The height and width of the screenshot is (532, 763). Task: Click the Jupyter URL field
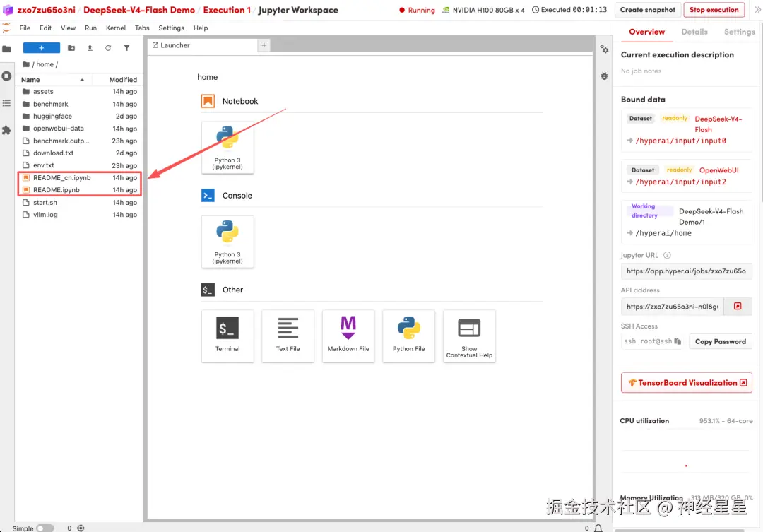point(686,271)
